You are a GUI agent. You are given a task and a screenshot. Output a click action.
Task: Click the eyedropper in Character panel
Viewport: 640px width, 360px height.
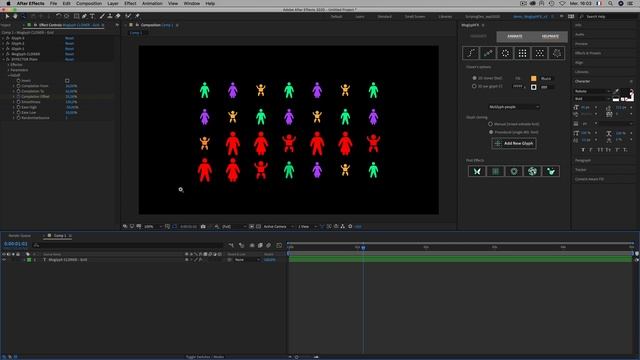click(616, 91)
